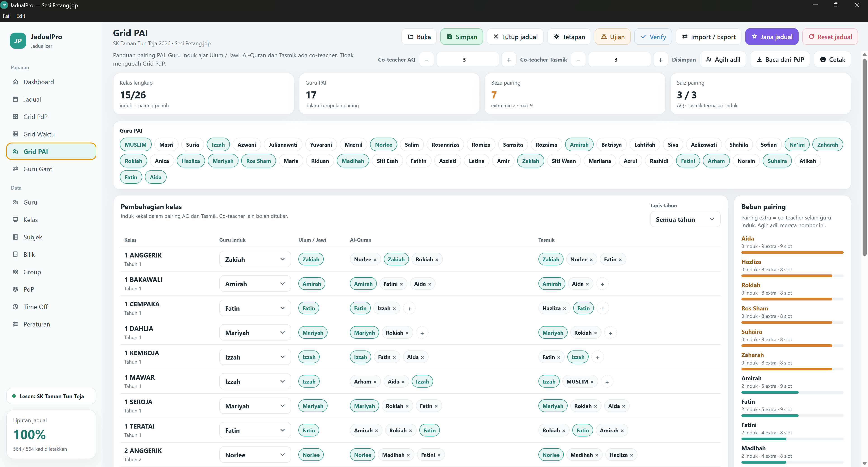Open the Semua tahun year filter

[685, 219]
